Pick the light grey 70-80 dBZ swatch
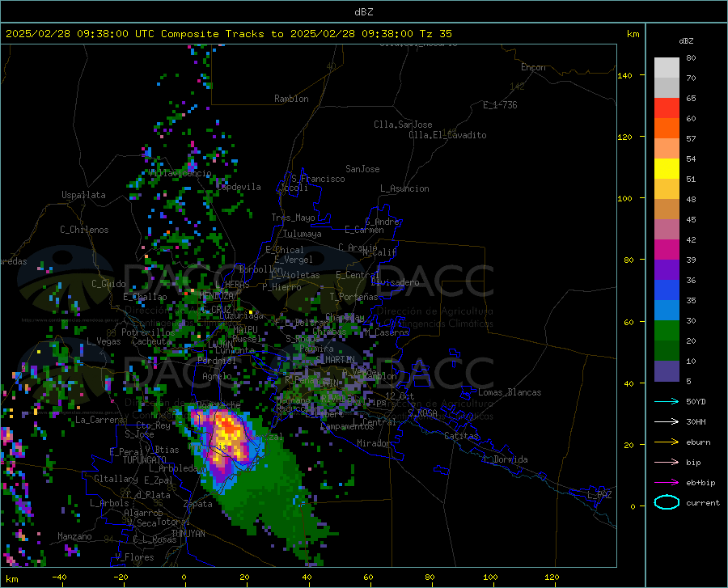728x588 pixels. (667, 68)
